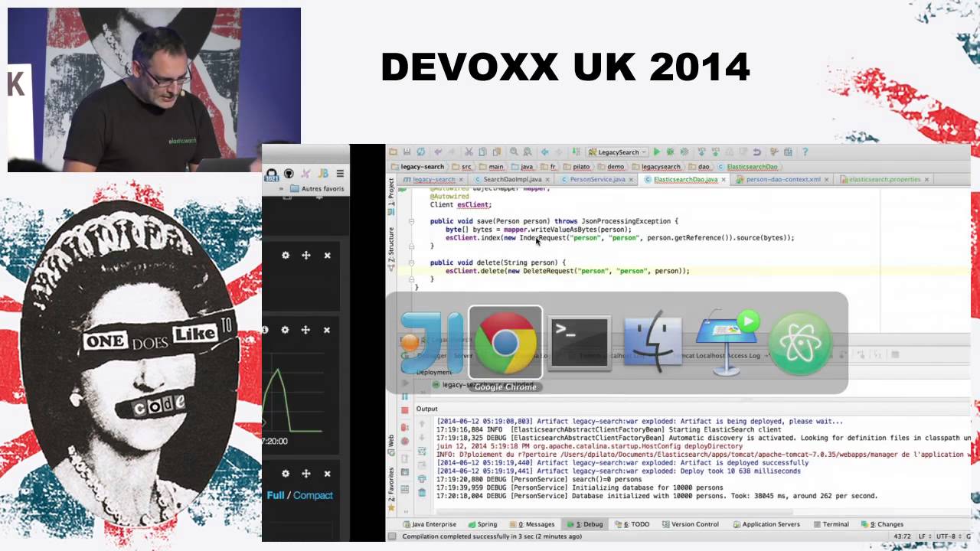The height and width of the screenshot is (551, 980).
Task: Open the Debug tool window button
Action: point(584,524)
